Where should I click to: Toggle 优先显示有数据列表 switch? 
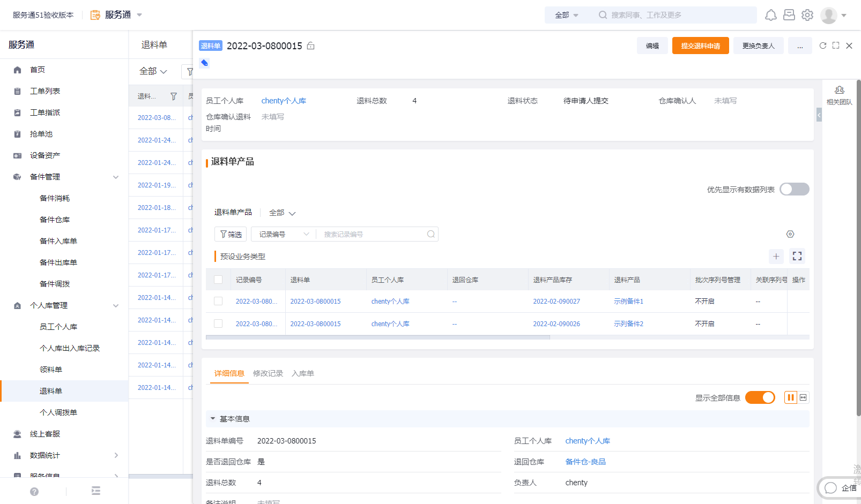coord(795,189)
